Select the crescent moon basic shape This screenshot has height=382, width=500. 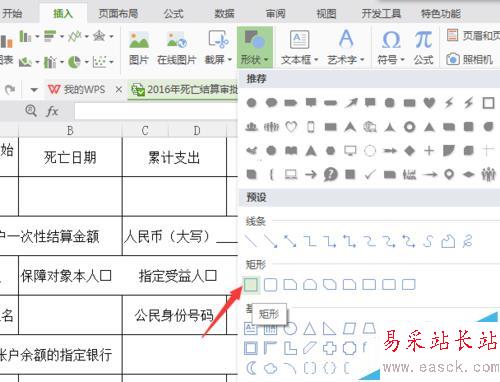[x=251, y=368]
